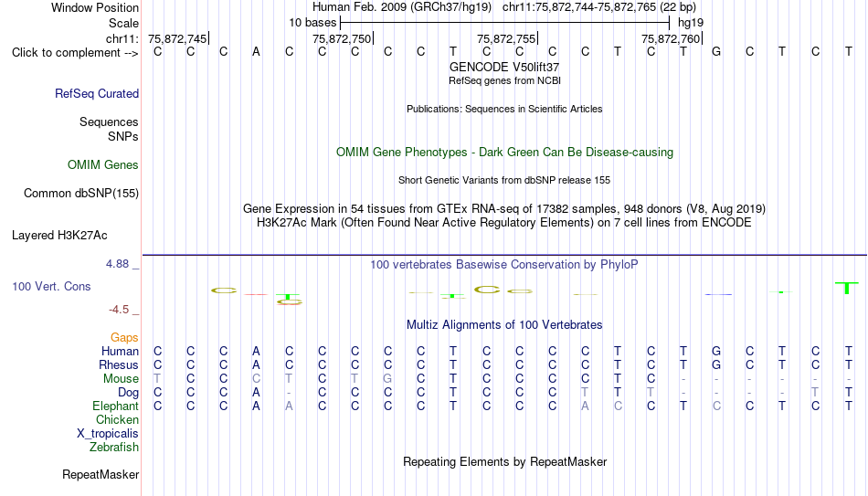Click 'Short Genetic Variants from dbSNP release 155'
868x496 pixels.
click(504, 181)
